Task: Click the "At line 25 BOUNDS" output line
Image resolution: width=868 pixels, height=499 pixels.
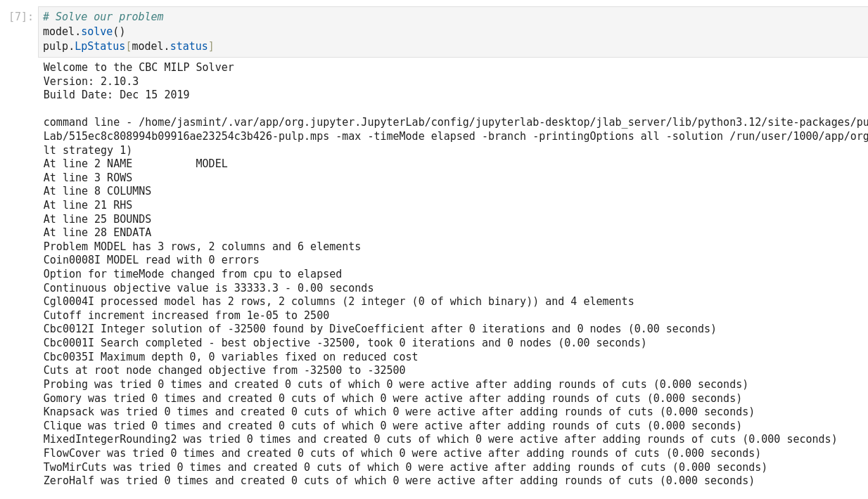Action: [x=97, y=219]
